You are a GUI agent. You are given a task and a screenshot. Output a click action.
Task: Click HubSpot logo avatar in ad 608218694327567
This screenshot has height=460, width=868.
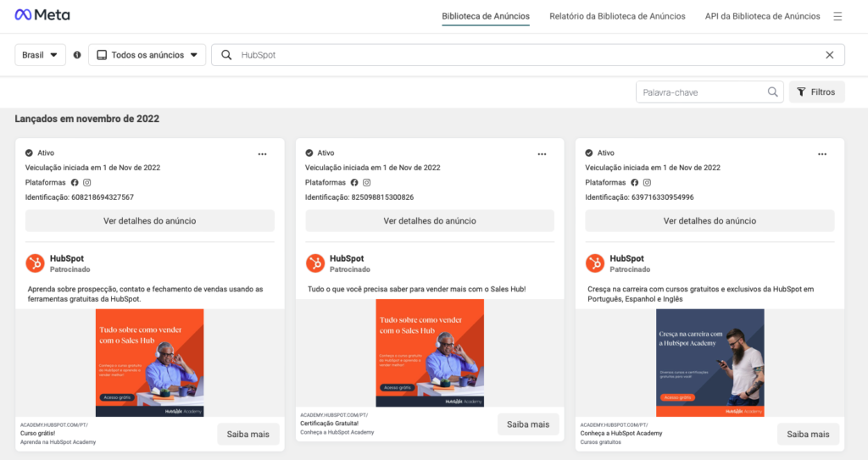(35, 263)
